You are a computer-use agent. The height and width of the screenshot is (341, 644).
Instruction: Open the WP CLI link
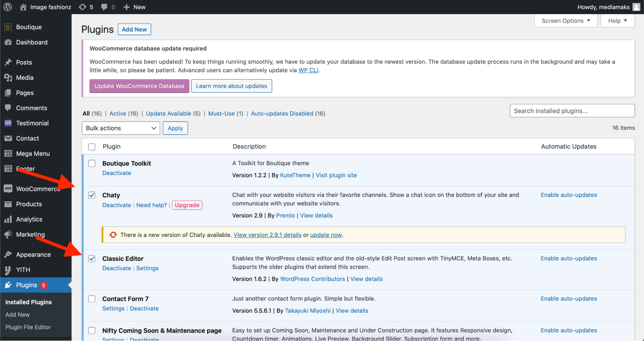click(x=308, y=70)
